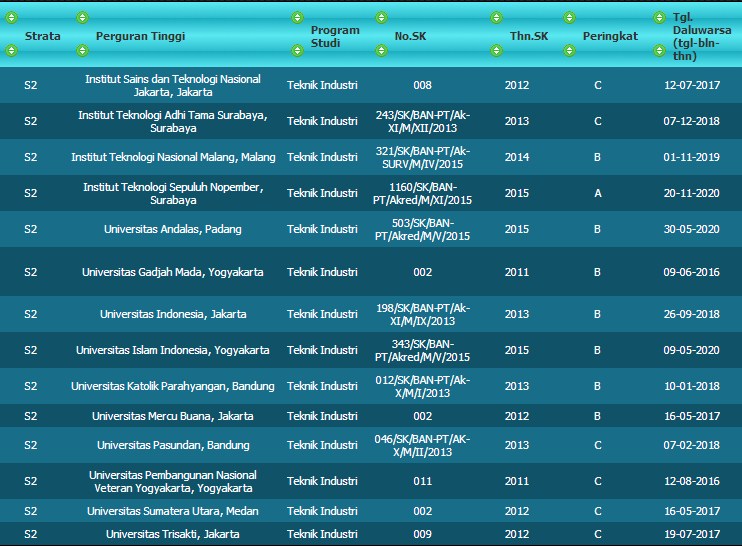
Task: Click SK number 503/SK/BAN-PT/Akred/M/V/2015
Action: (423, 229)
